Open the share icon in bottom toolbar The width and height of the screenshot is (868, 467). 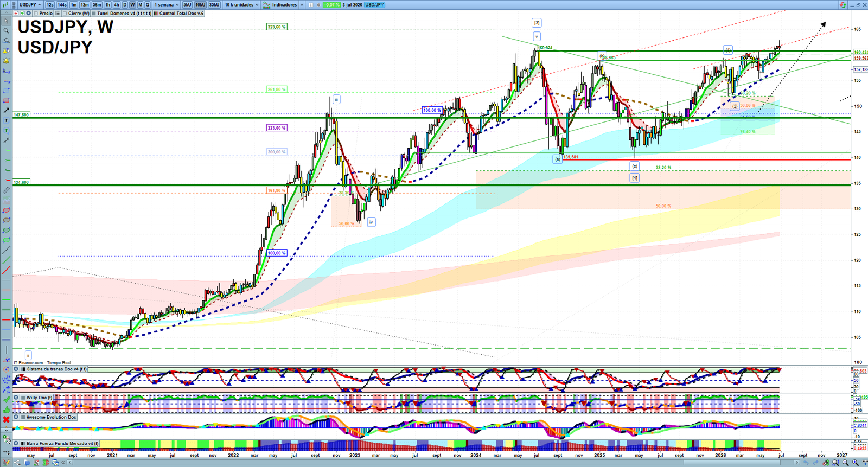(17, 462)
